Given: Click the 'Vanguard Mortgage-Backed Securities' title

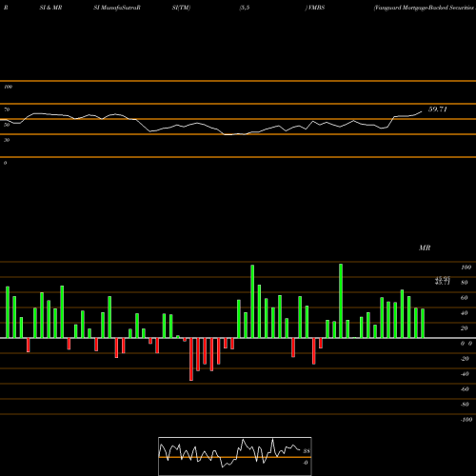Looking at the screenshot, I should [425, 8].
